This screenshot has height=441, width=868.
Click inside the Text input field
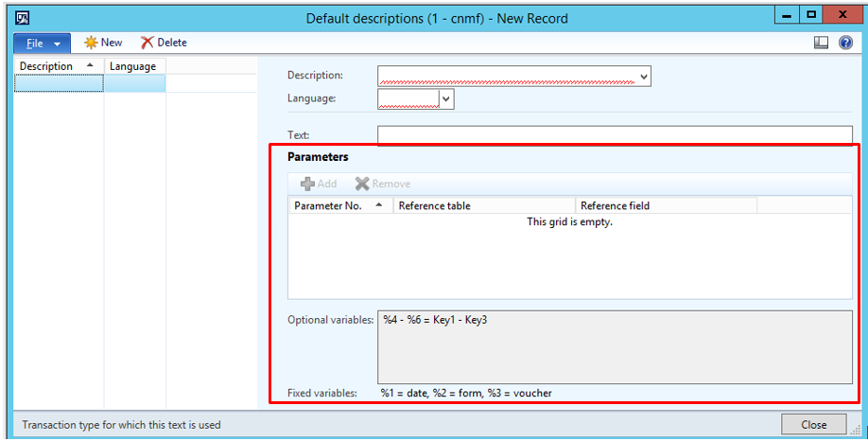(615, 135)
